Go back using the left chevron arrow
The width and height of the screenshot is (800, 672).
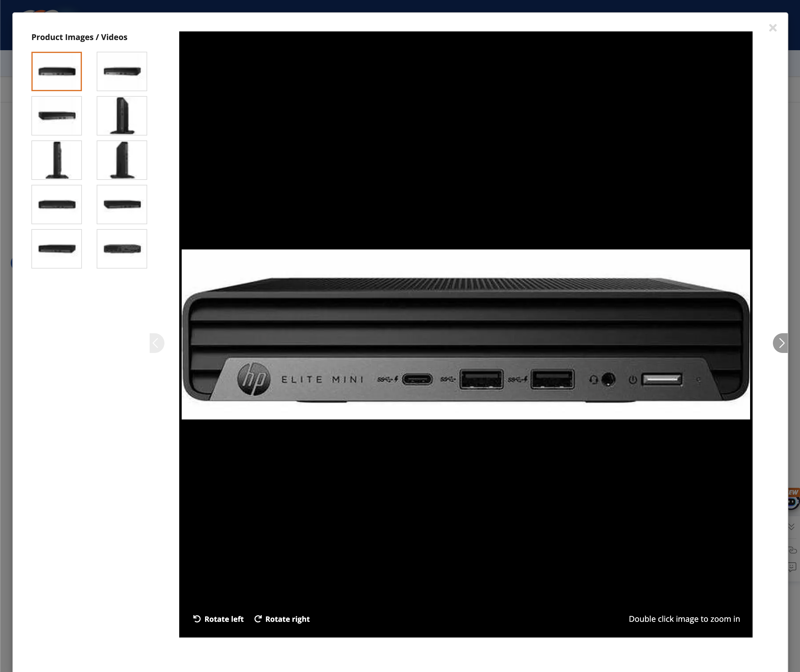click(x=156, y=343)
